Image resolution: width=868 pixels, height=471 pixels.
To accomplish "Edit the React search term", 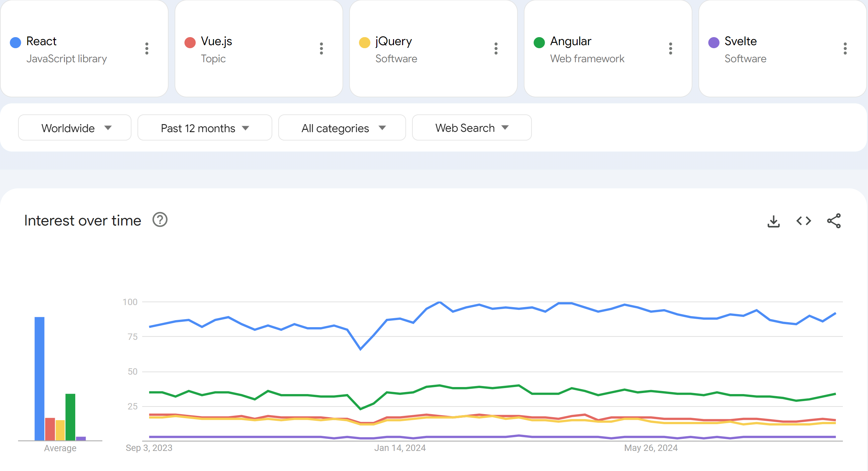I will [x=41, y=41].
